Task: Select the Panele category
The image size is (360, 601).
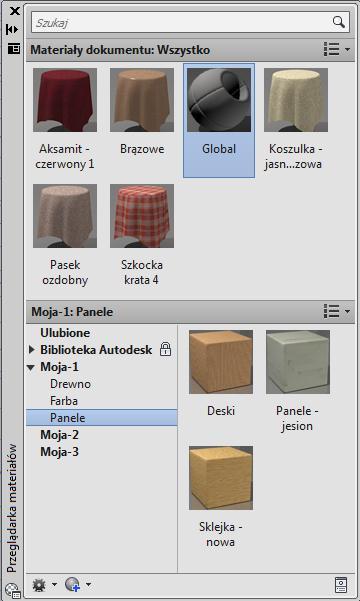Action: (x=102, y=418)
